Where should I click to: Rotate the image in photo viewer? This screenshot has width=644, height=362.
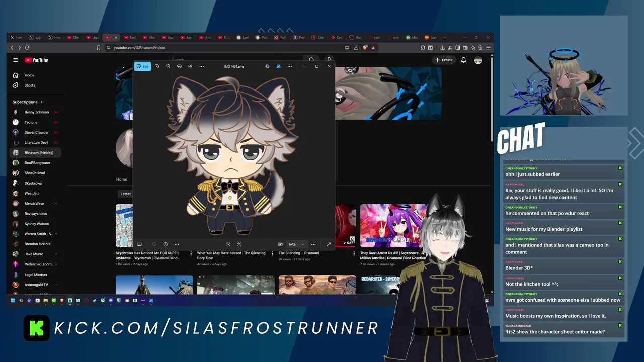coord(157,66)
